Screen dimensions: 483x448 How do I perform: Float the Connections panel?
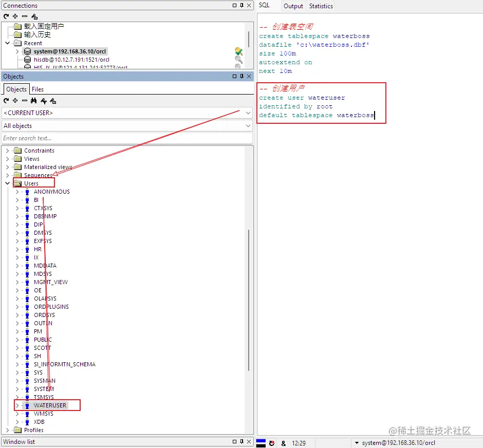234,5
